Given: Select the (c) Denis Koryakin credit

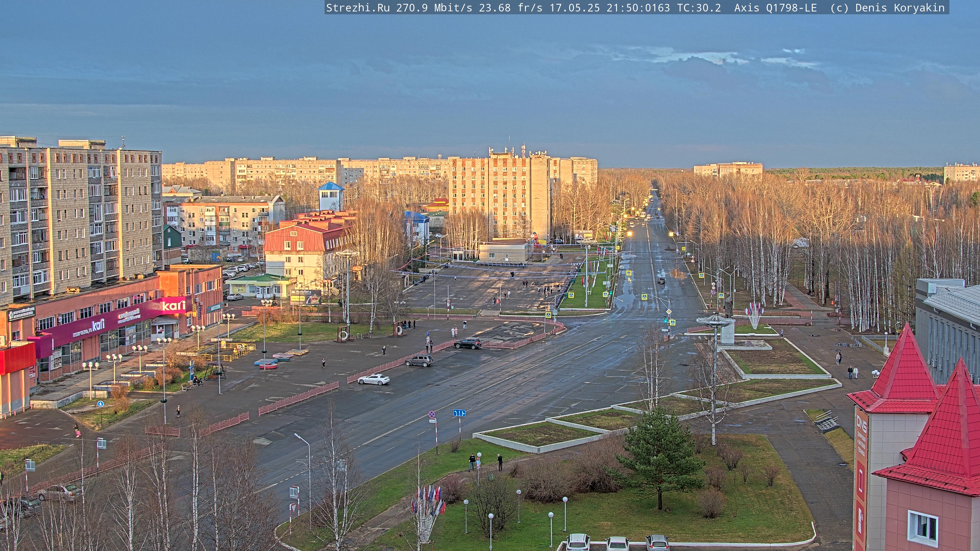Looking at the screenshot, I should [x=888, y=8].
